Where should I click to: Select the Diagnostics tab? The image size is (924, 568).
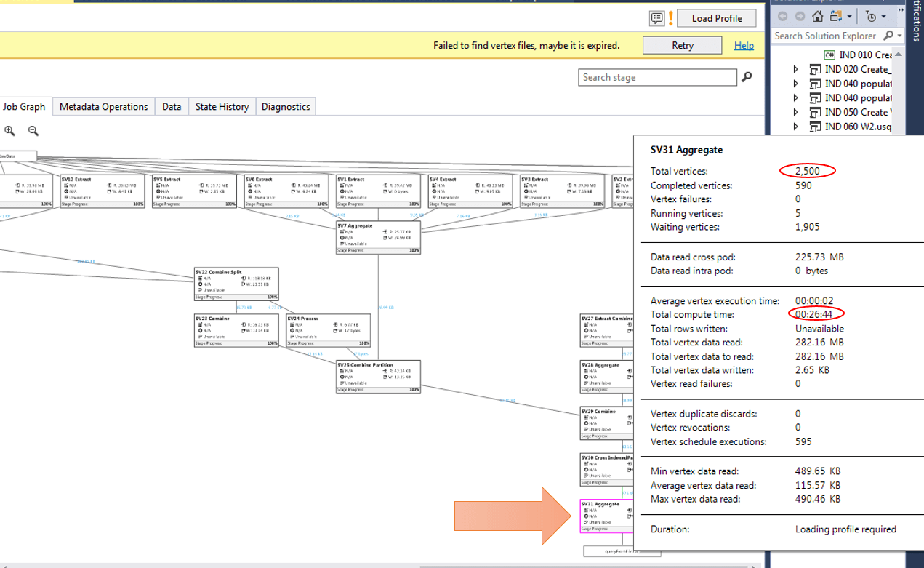click(x=286, y=107)
